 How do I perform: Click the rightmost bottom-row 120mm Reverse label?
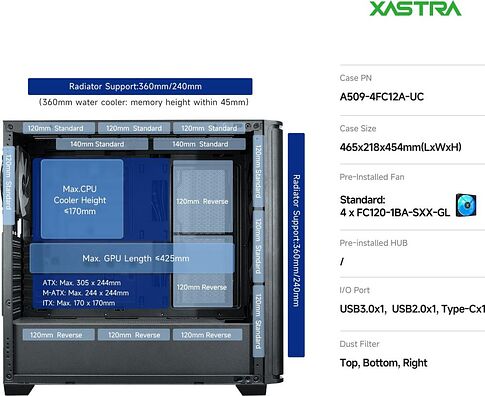[x=207, y=335]
